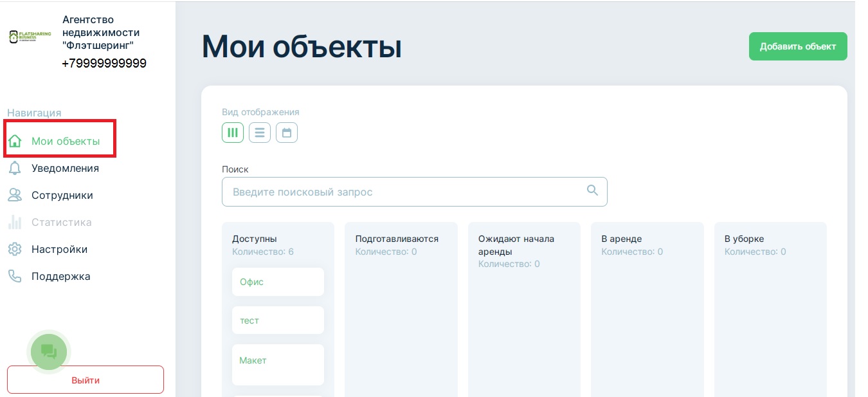868x397 pixels.
Task: Open Уведомления in the navigation
Action: tap(65, 169)
